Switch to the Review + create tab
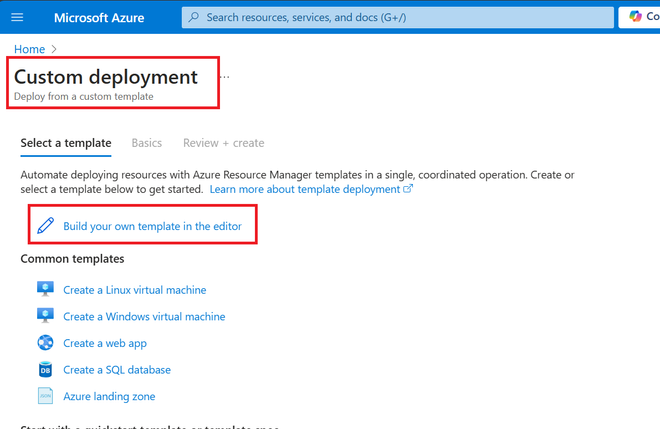The height and width of the screenshot is (429, 660). click(x=224, y=143)
